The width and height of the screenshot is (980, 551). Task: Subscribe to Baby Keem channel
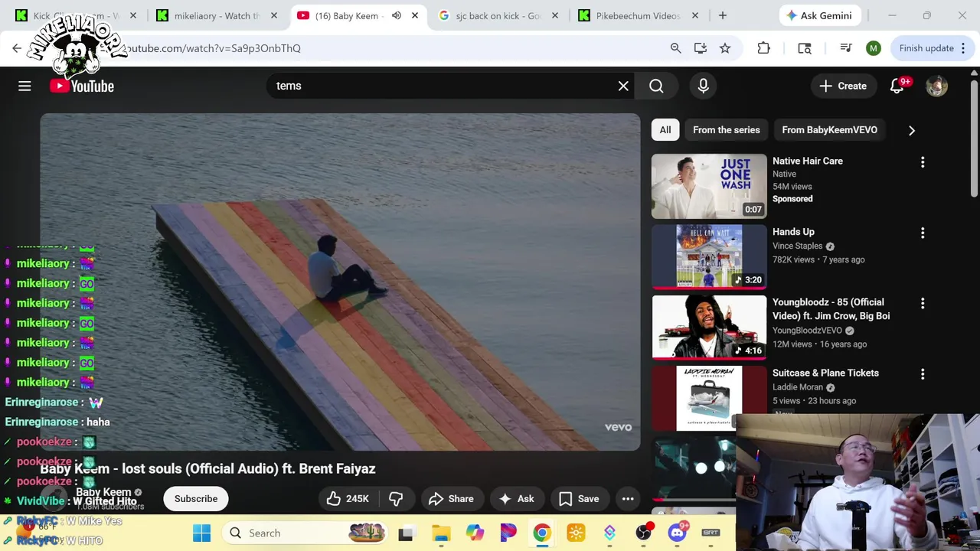coord(196,498)
